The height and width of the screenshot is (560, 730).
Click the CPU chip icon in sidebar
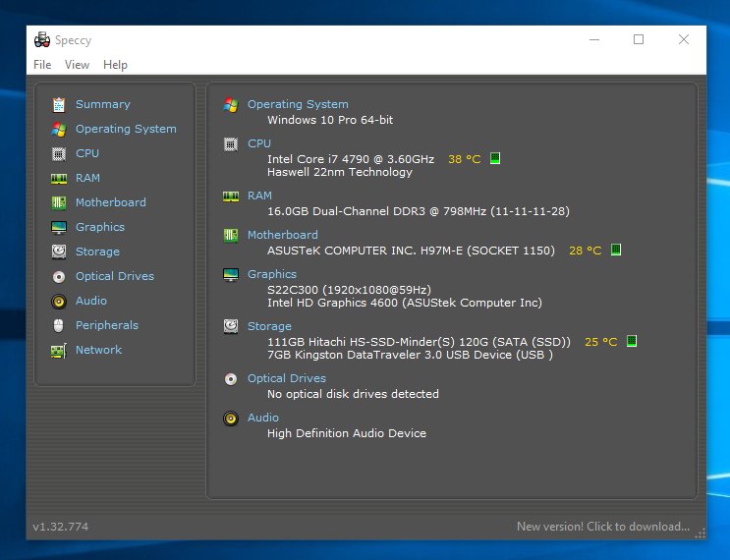click(x=58, y=153)
